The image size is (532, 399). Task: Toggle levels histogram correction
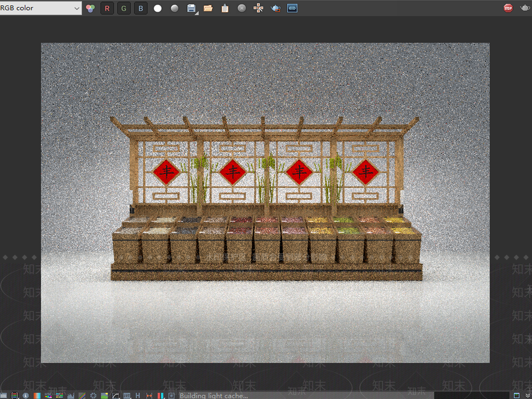pyautogui.click(x=71, y=395)
